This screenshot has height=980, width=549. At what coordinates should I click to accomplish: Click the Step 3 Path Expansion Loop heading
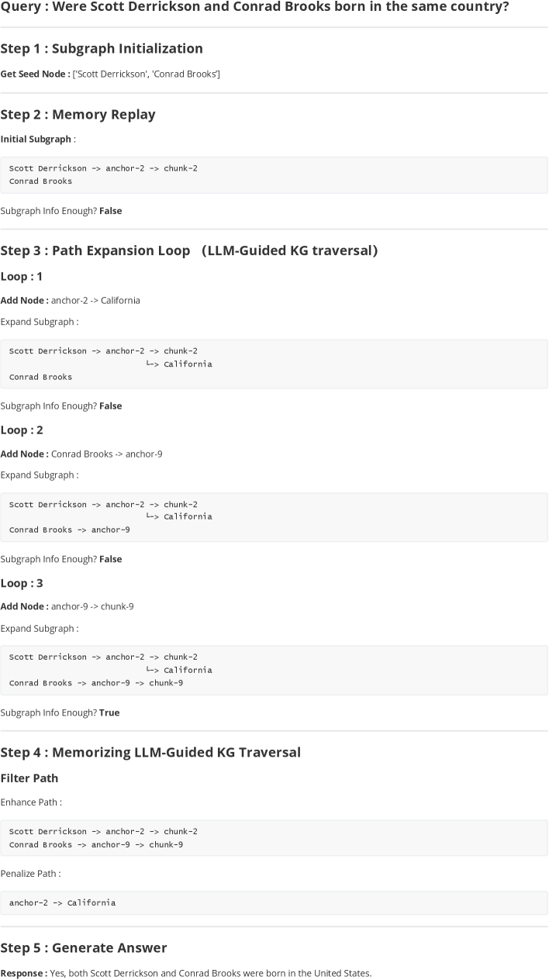pos(188,250)
